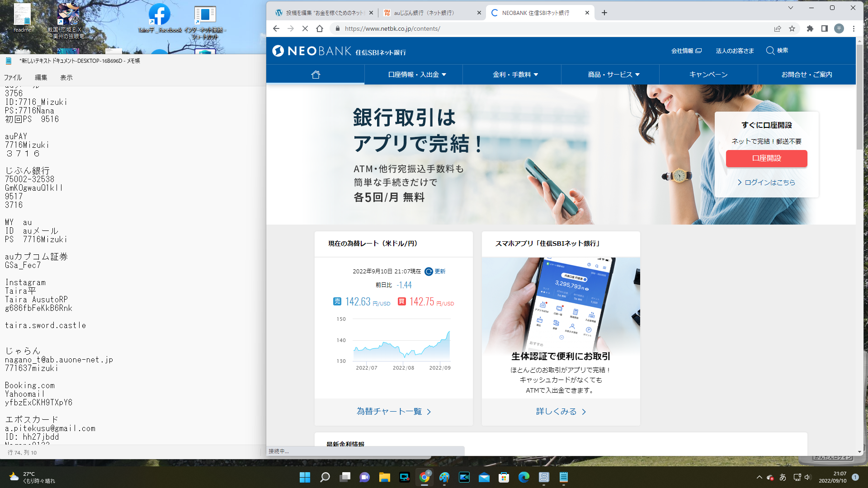Viewport: 868px width, 488px height.
Task: Open the Microsoft Store in the taskbar
Action: [x=504, y=477]
